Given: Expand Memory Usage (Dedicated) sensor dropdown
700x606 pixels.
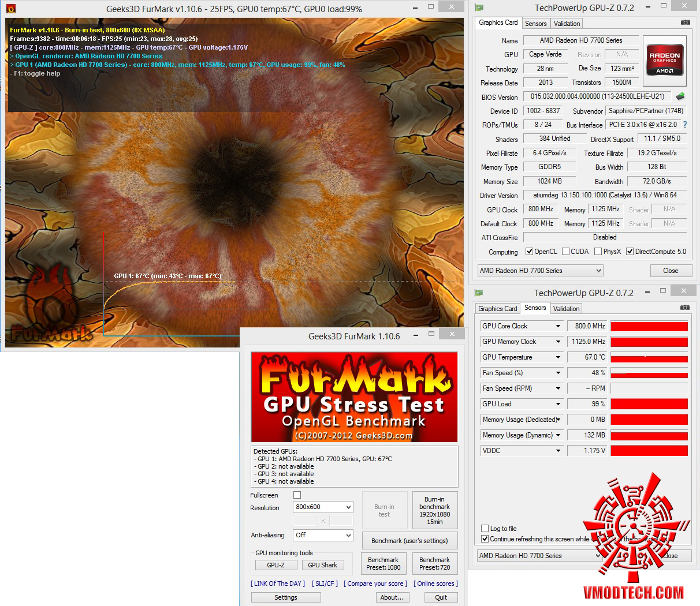Looking at the screenshot, I should point(558,420).
